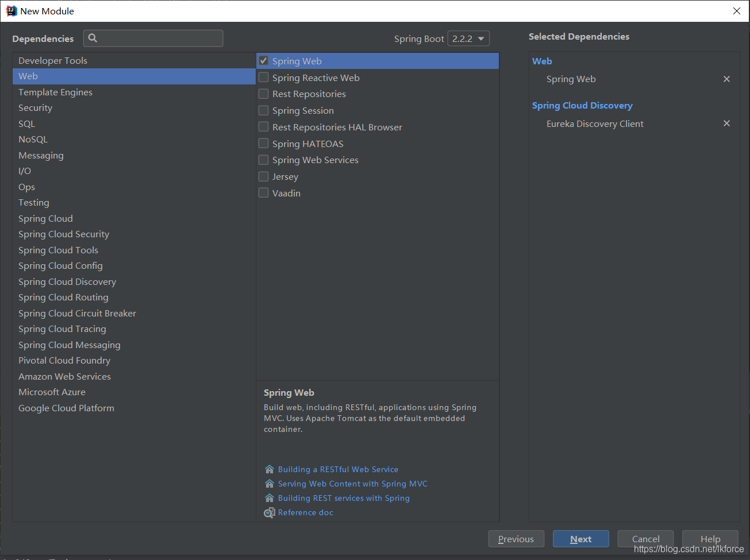This screenshot has height=560, width=750.
Task: Select the Web category
Action: pyautogui.click(x=134, y=76)
